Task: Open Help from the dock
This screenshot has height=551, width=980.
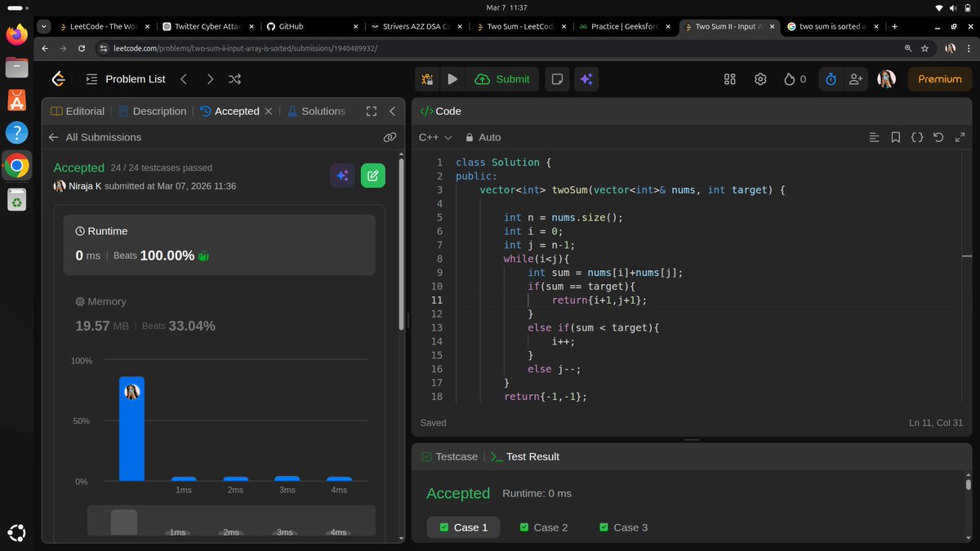Action: [x=16, y=132]
